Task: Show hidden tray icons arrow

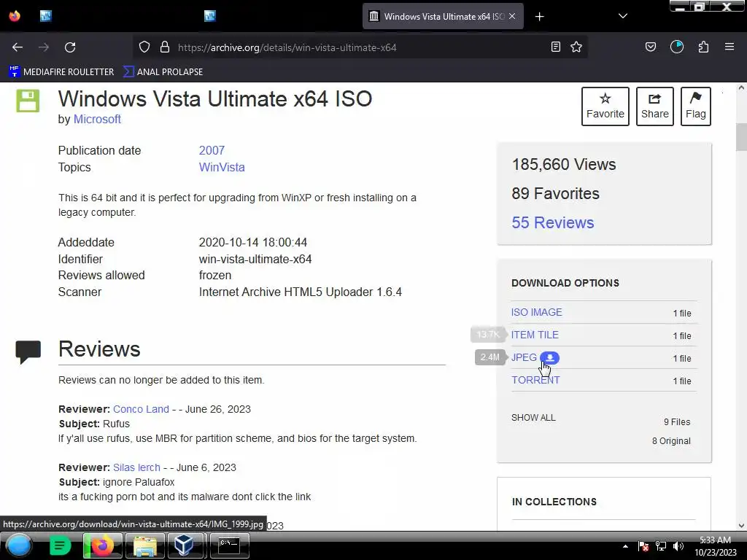Action: [625, 546]
